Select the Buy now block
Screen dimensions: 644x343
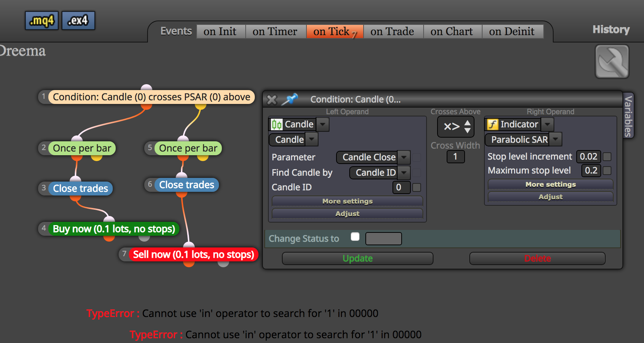[x=114, y=229]
